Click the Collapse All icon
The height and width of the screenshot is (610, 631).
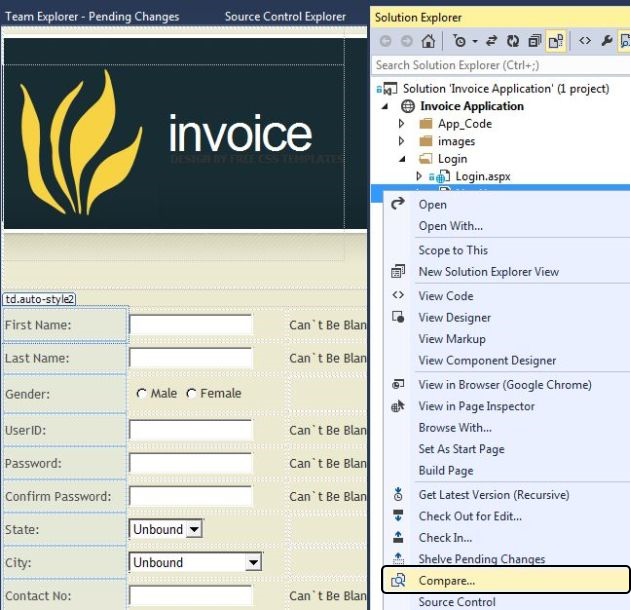(x=534, y=41)
